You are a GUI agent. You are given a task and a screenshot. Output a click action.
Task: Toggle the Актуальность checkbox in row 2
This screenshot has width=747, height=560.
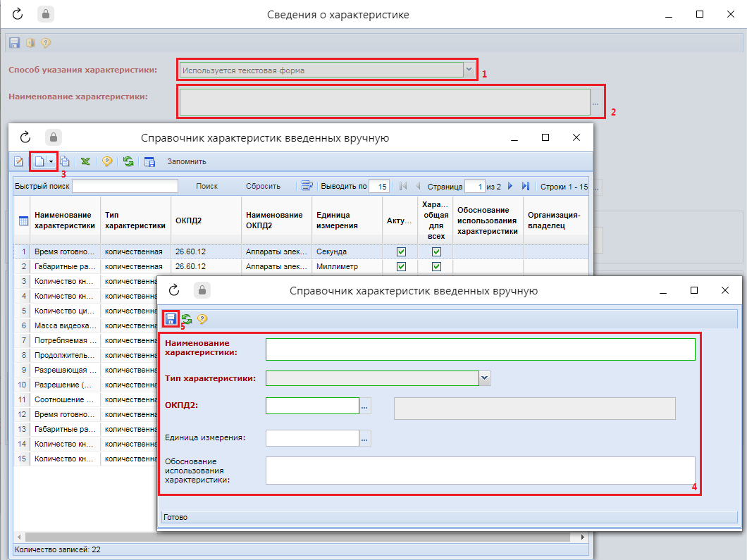402,266
